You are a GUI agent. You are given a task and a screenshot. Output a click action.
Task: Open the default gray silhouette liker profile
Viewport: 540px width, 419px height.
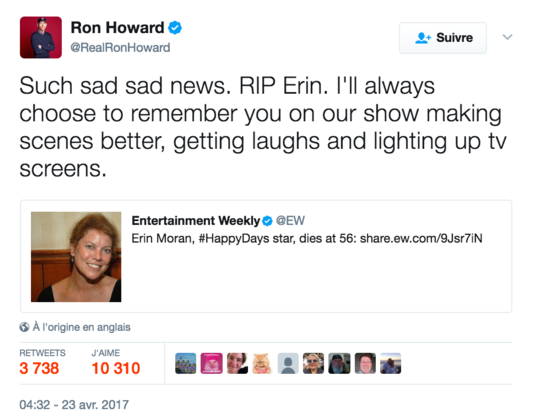288,363
